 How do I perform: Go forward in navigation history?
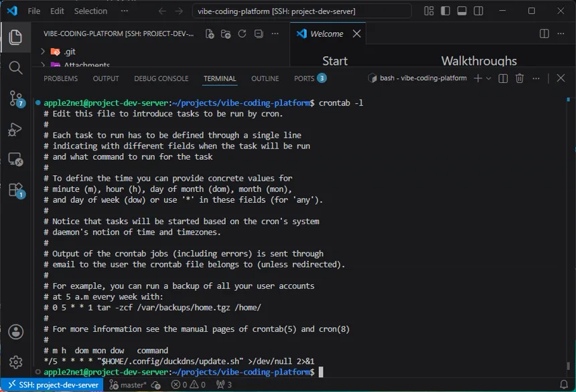pyautogui.click(x=179, y=11)
